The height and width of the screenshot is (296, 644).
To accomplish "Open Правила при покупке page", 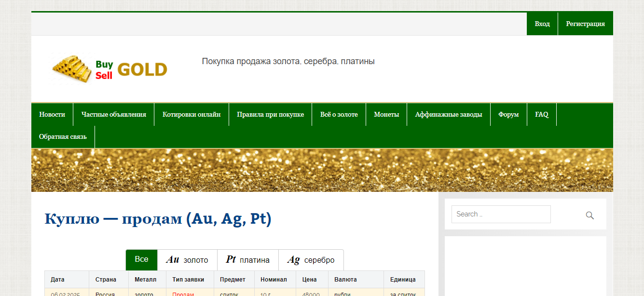I will [270, 114].
